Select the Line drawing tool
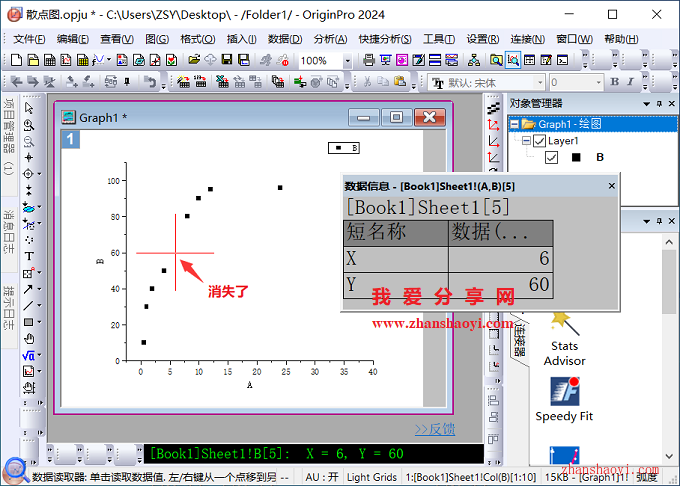Viewport: 680px width, 486px height. 28,306
